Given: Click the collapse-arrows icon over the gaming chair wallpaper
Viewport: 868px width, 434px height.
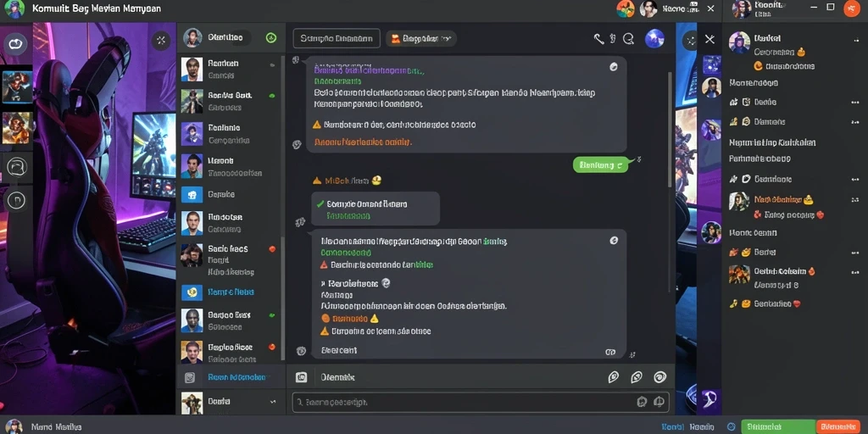Looking at the screenshot, I should pos(161,40).
